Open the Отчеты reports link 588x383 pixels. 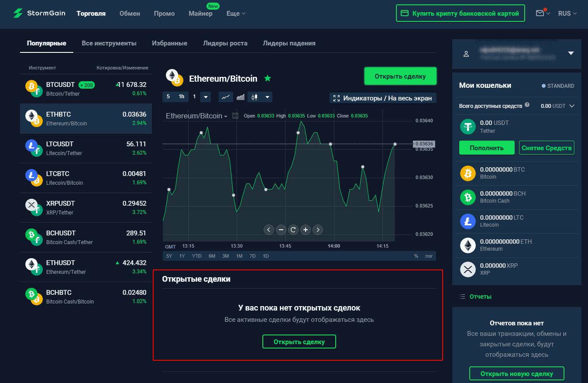coord(480,297)
